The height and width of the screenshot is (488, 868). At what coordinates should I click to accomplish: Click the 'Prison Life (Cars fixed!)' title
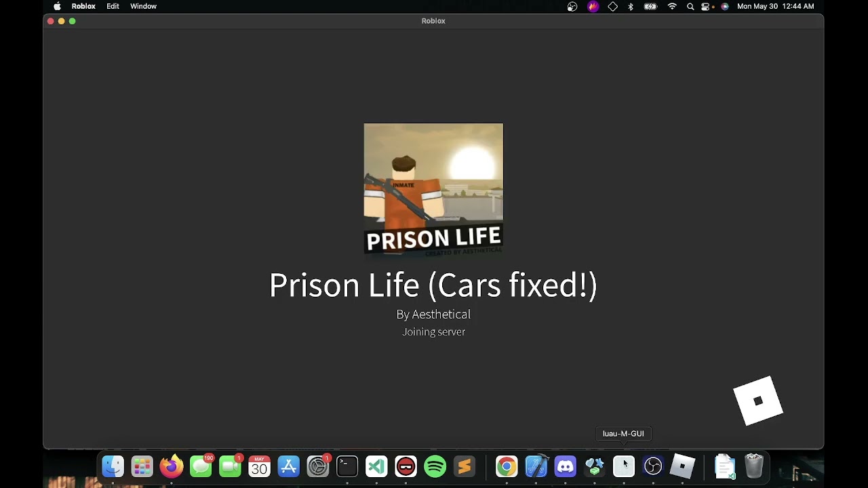[433, 285]
